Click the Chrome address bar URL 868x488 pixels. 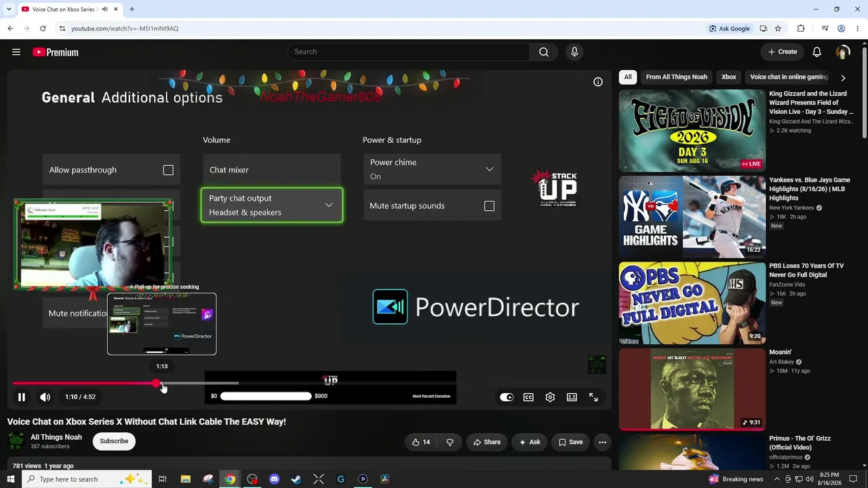(x=125, y=28)
